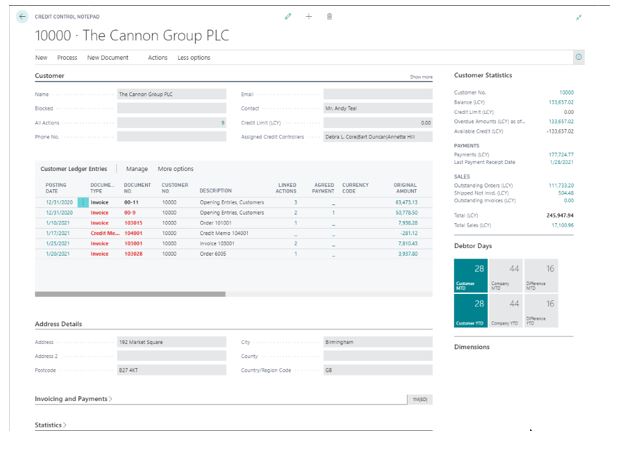Image resolution: width=619 pixels, height=452 pixels.
Task: Click the County field
Action: click(378, 356)
